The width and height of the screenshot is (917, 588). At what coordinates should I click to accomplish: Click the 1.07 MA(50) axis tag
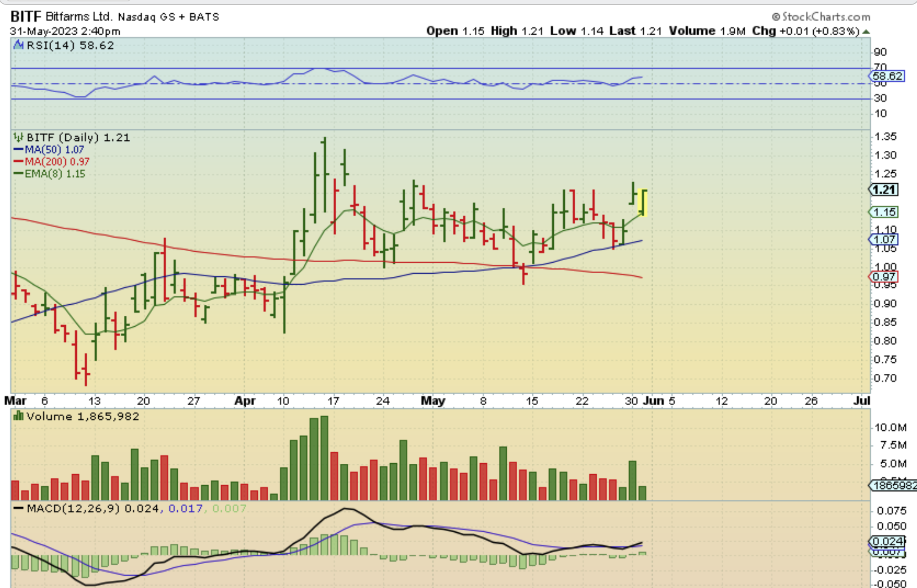884,239
